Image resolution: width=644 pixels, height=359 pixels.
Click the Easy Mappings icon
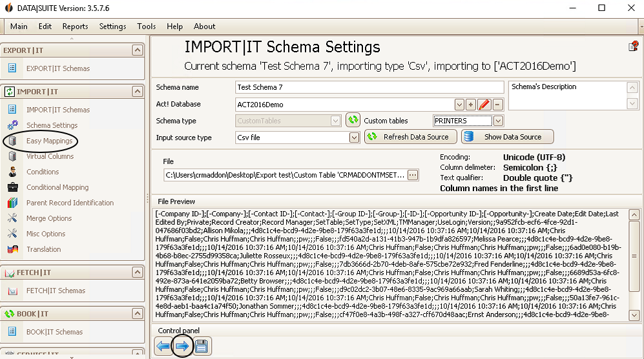click(x=13, y=141)
